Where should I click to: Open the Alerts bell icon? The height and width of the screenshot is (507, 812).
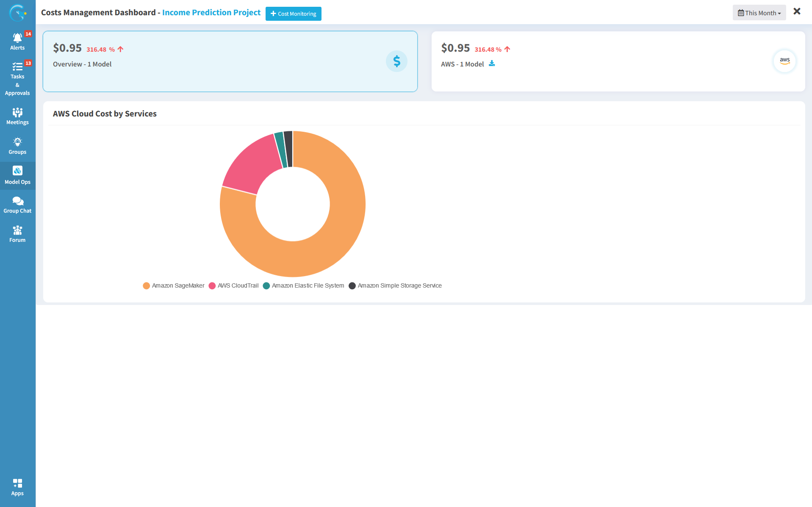tap(17, 39)
